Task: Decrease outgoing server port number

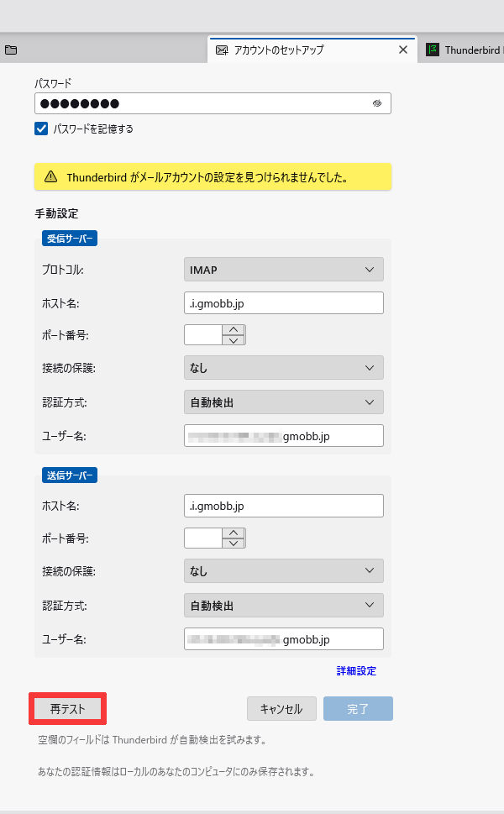Action: click(234, 544)
